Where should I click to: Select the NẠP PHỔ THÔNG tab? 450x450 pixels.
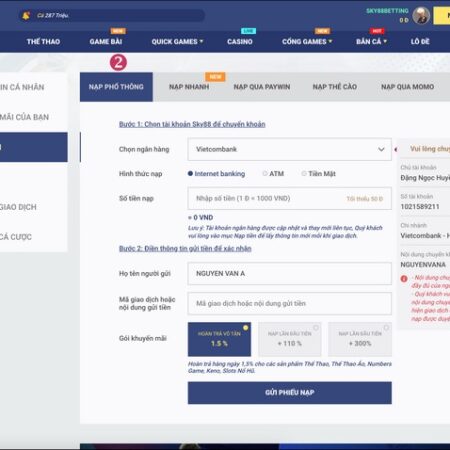116,87
